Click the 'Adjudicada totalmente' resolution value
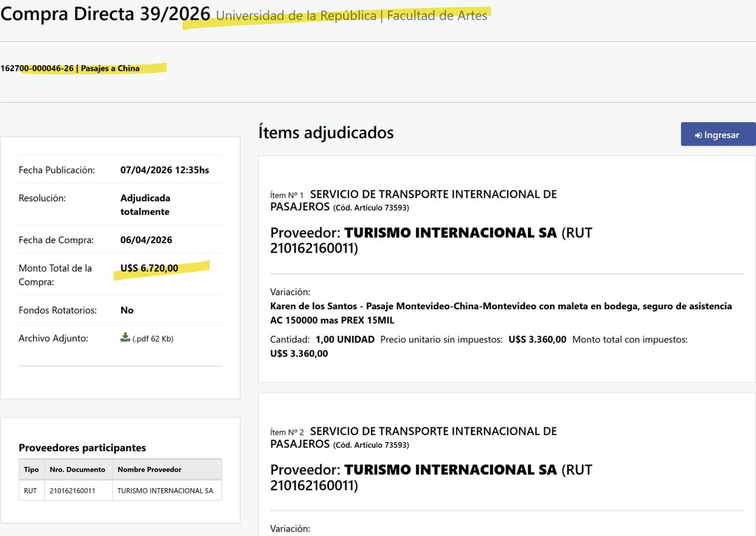The height and width of the screenshot is (536, 756). (146, 205)
